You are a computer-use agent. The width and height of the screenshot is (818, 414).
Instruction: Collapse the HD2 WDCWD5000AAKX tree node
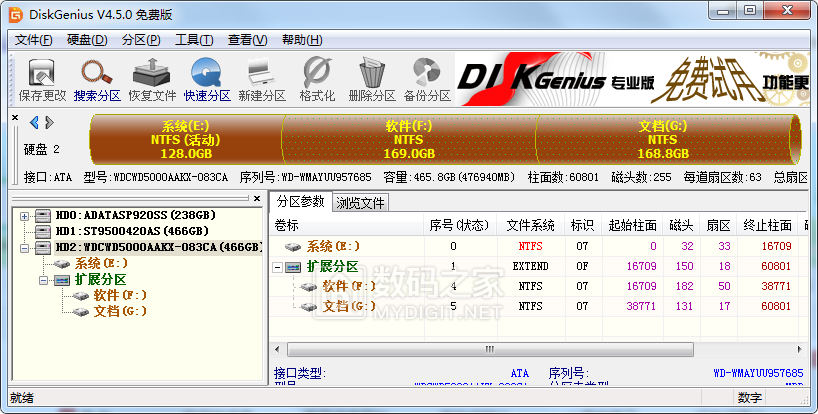(x=25, y=248)
